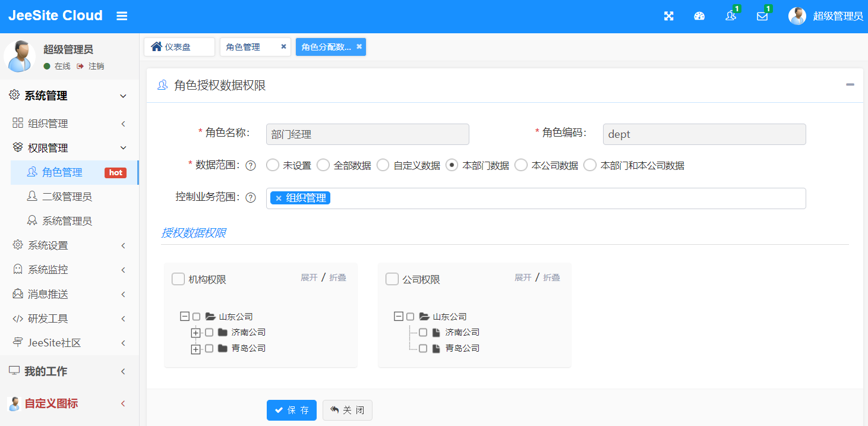Click the 关闭 close button

(x=348, y=410)
